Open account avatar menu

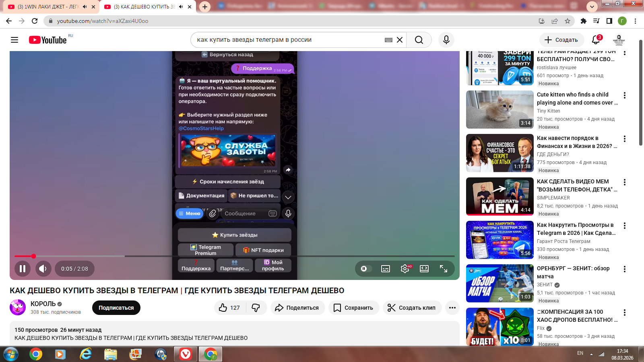(x=619, y=40)
